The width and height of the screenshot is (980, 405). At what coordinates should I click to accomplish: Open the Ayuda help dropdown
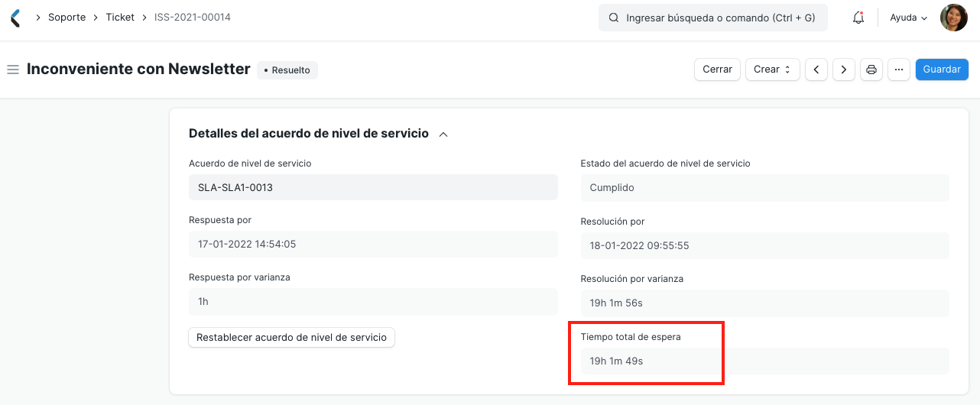point(909,18)
